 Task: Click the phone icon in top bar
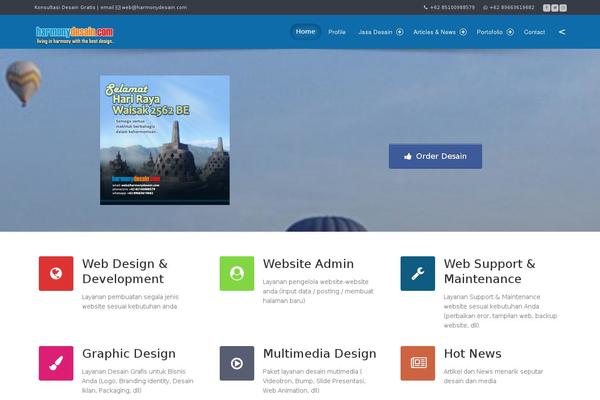click(426, 7)
